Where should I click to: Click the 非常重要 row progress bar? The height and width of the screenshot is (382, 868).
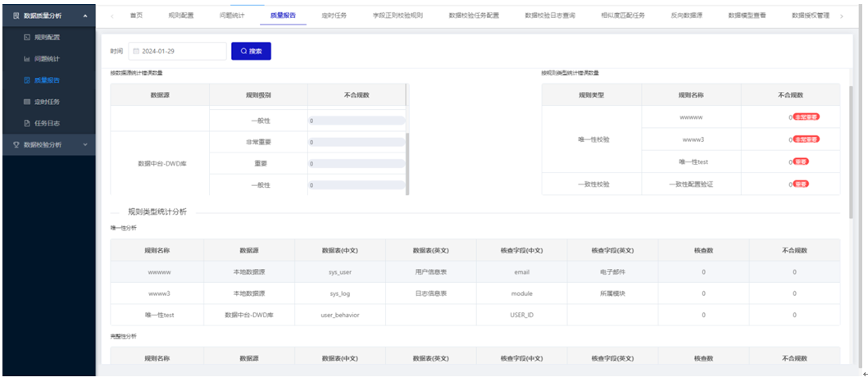[x=357, y=143]
